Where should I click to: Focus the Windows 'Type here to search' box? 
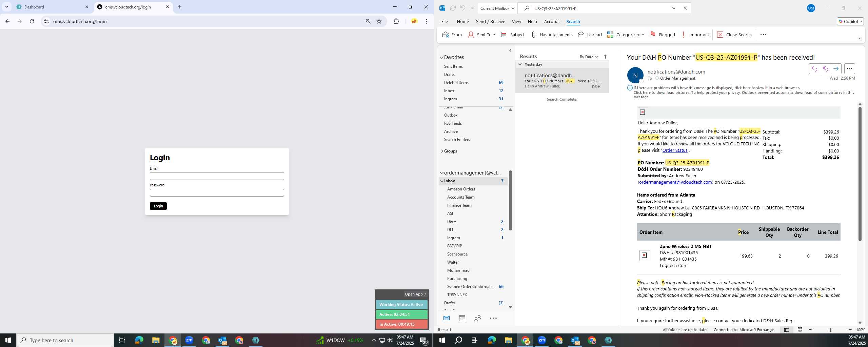click(65, 340)
